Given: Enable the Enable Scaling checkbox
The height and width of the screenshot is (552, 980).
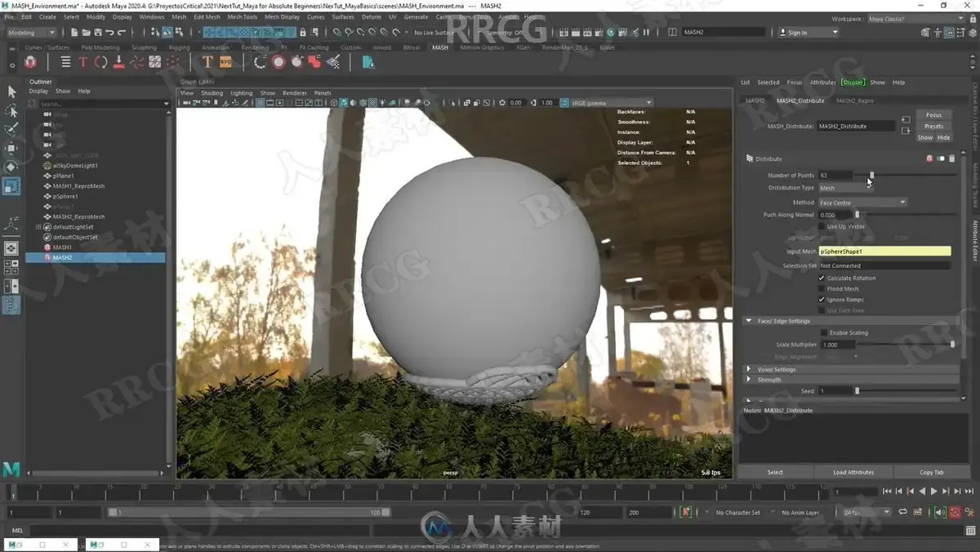Looking at the screenshot, I should pos(824,333).
